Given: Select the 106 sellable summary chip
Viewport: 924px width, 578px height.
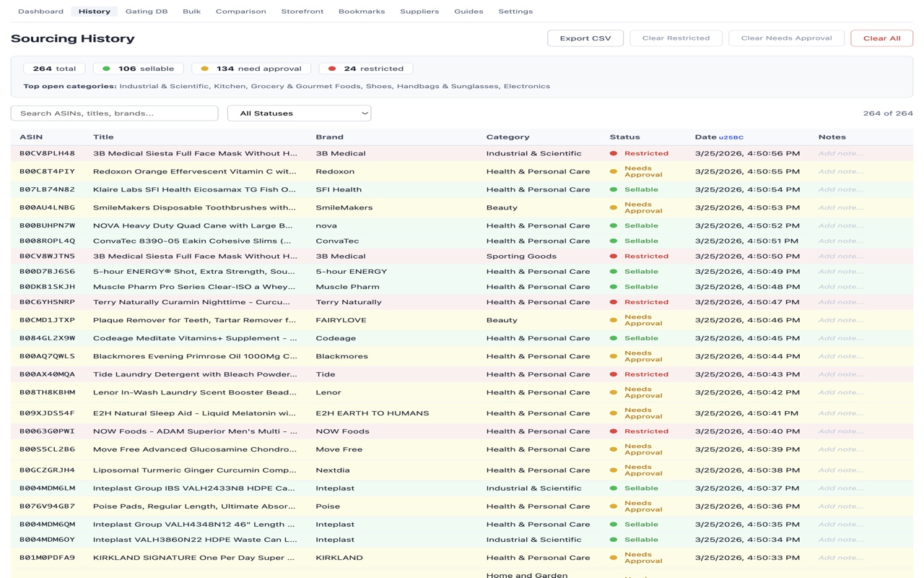Looking at the screenshot, I should tap(139, 69).
